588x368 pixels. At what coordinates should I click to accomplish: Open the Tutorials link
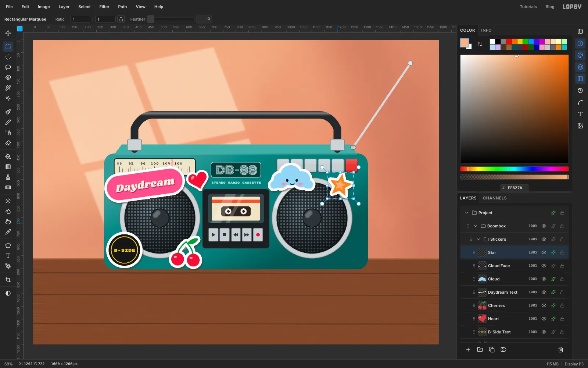[x=528, y=7]
